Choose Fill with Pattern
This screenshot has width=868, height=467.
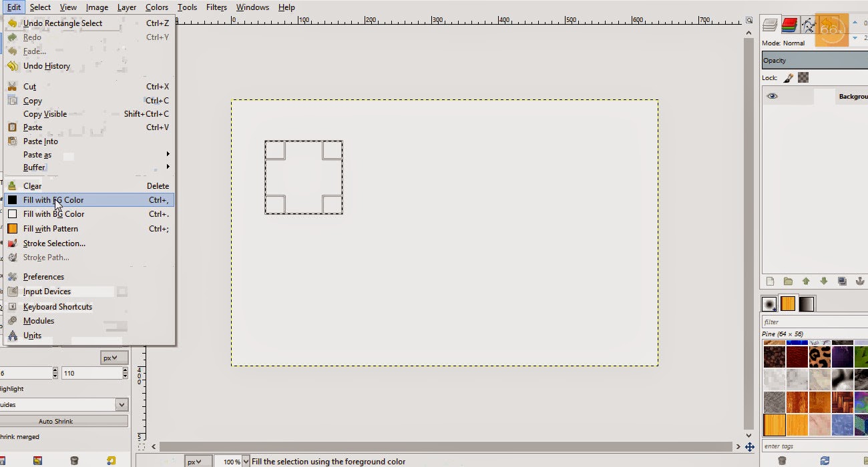(x=88, y=229)
